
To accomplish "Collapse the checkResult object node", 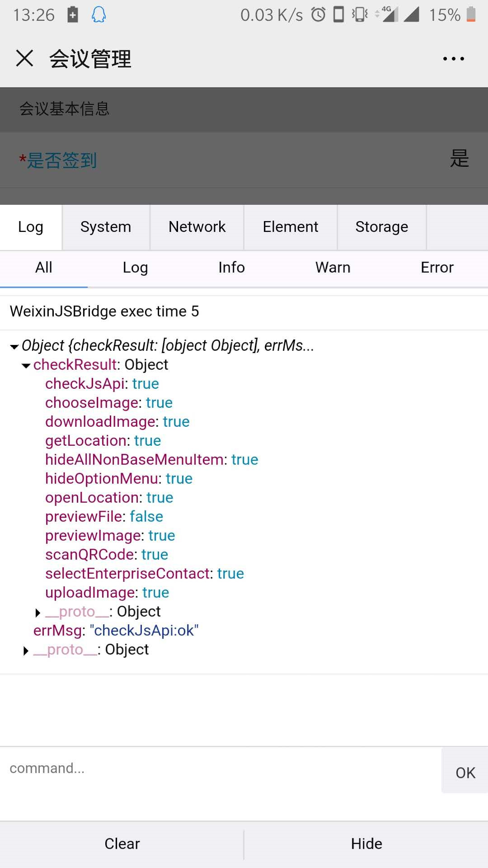I will click(26, 366).
